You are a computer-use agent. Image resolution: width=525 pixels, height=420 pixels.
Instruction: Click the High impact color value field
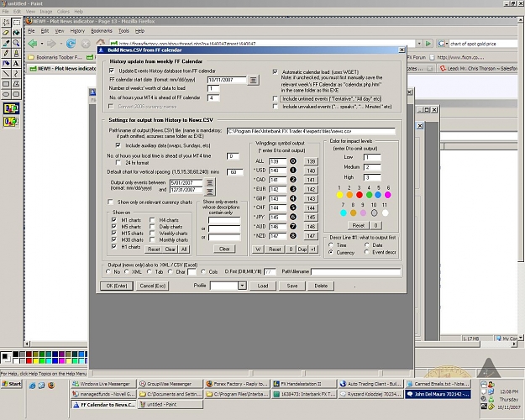pos(372,177)
